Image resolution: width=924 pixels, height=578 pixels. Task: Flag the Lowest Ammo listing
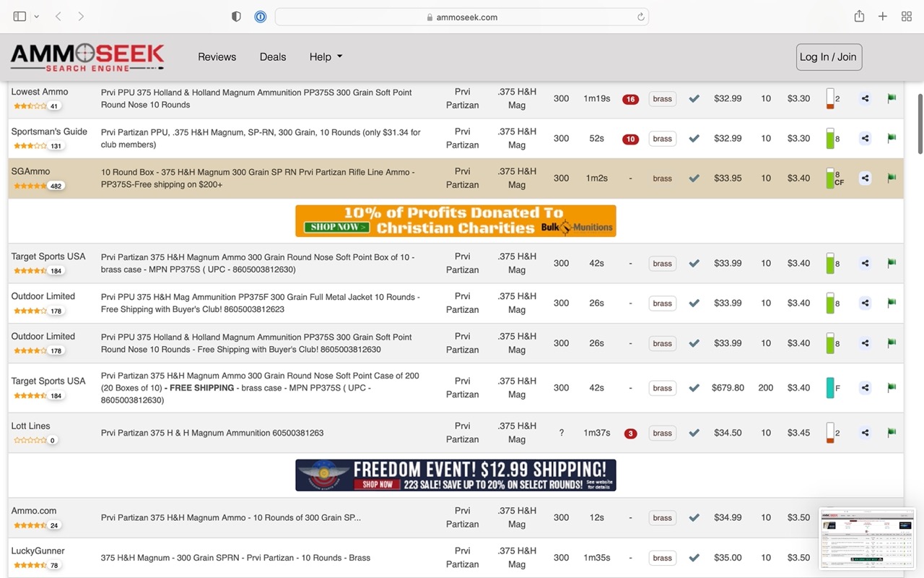(x=892, y=98)
